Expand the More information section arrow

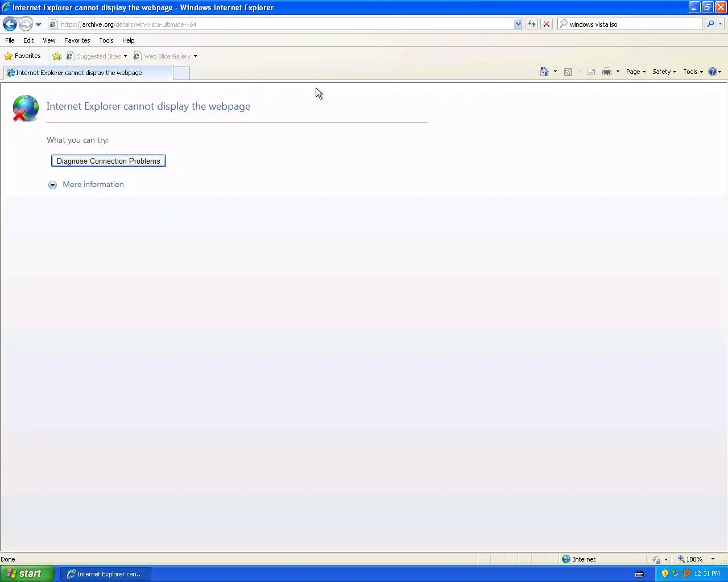[x=52, y=185]
